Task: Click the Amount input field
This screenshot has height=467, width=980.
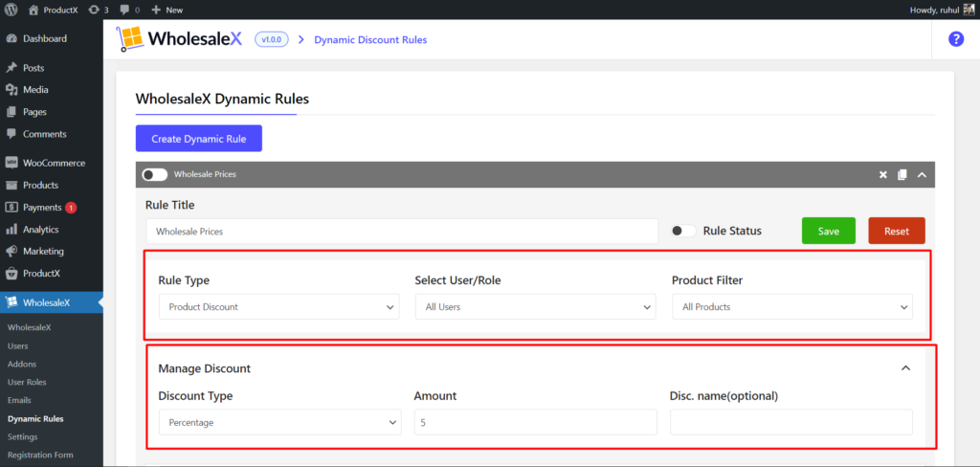Action: (x=536, y=423)
